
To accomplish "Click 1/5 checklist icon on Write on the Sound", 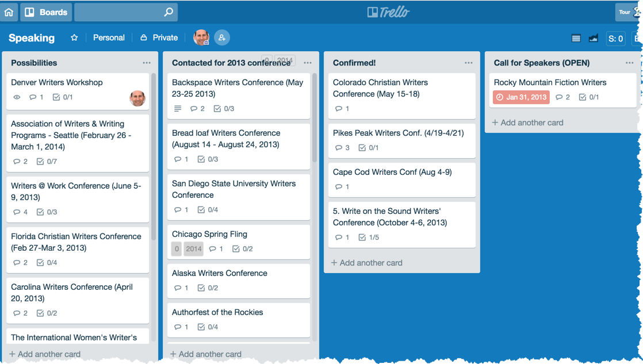I will (x=362, y=237).
